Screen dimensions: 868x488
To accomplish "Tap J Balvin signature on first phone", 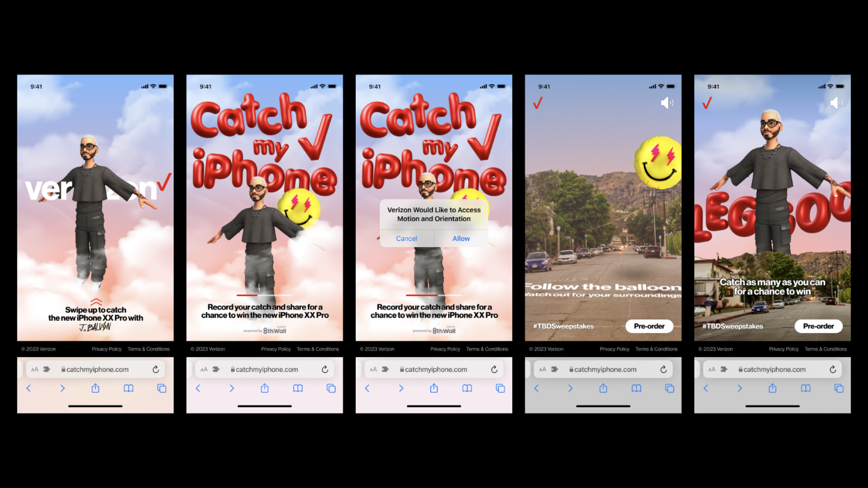I will pyautogui.click(x=95, y=327).
